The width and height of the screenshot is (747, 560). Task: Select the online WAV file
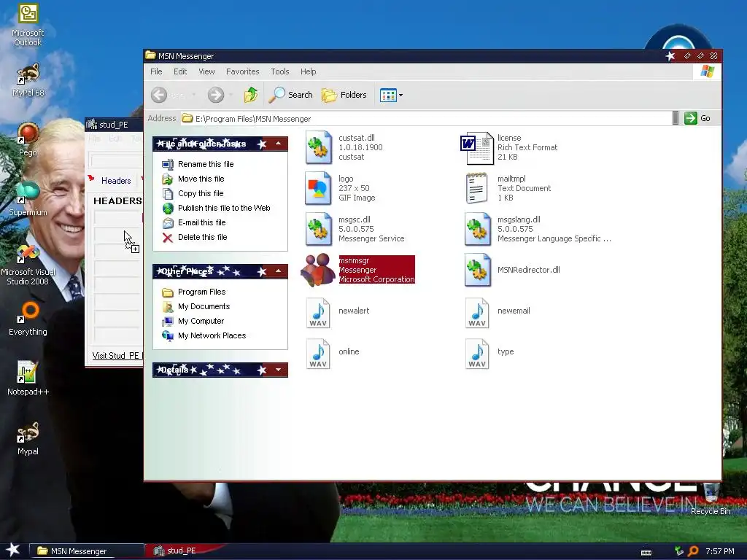(318, 353)
